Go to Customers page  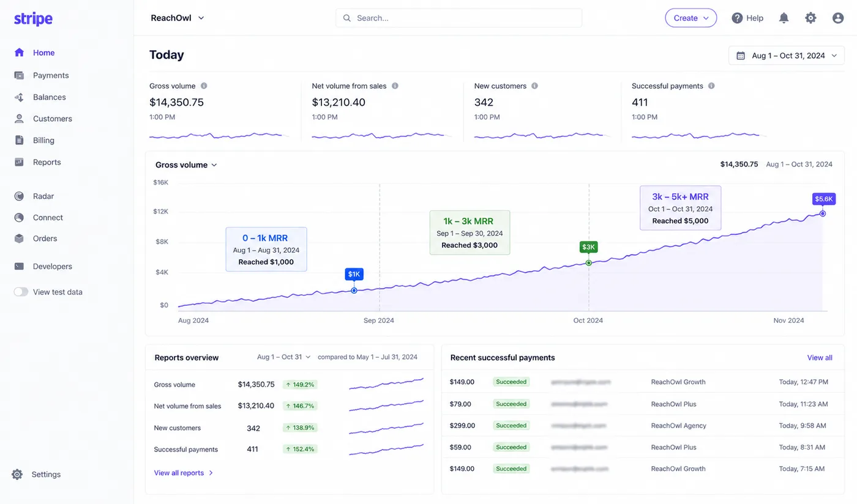tap(53, 119)
